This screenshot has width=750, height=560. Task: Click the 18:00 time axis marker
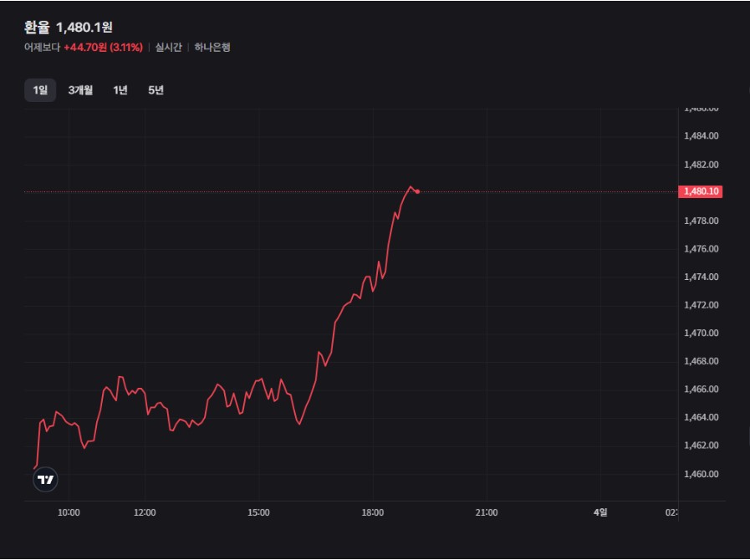[372, 512]
